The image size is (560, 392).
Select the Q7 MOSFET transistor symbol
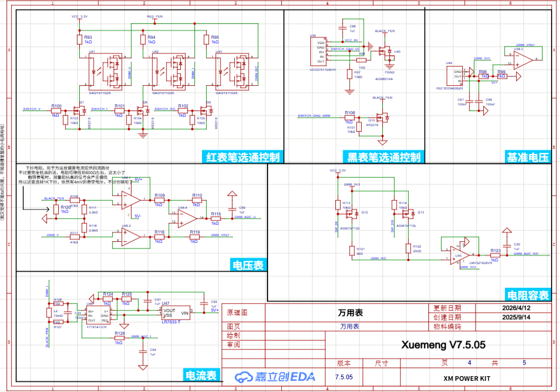click(80, 110)
